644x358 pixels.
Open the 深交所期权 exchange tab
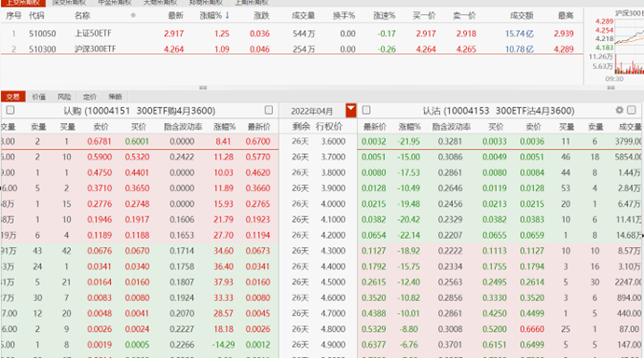coord(69,3)
